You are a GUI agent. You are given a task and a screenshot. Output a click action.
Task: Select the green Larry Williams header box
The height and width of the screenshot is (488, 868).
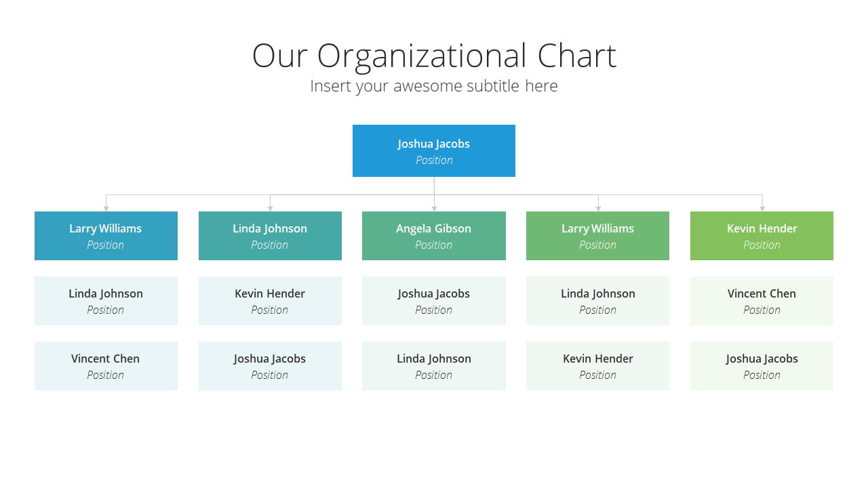tap(597, 236)
